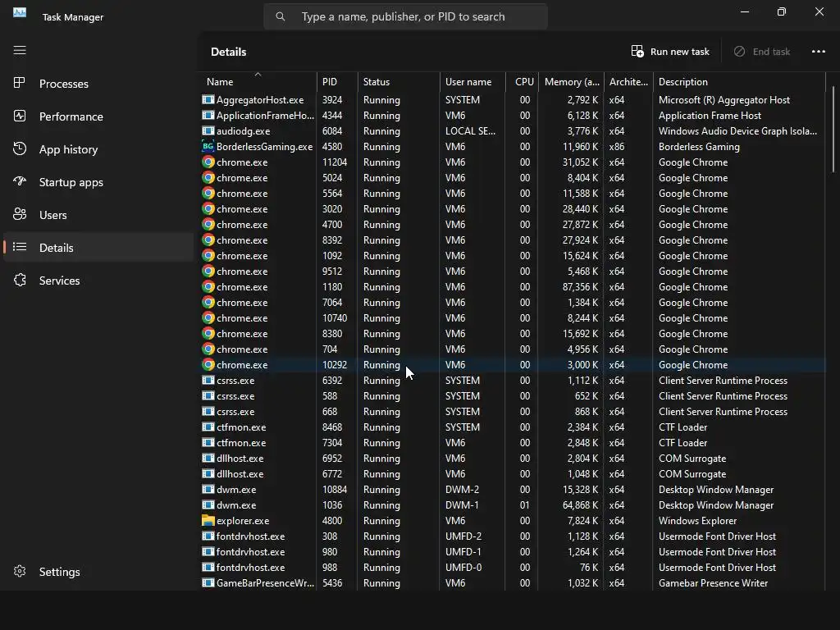Click the audiodg.exe process icon
Image resolution: width=840 pixels, height=630 pixels.
click(208, 130)
